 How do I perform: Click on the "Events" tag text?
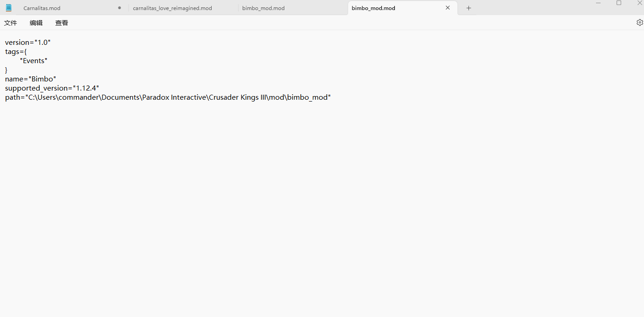tap(34, 61)
